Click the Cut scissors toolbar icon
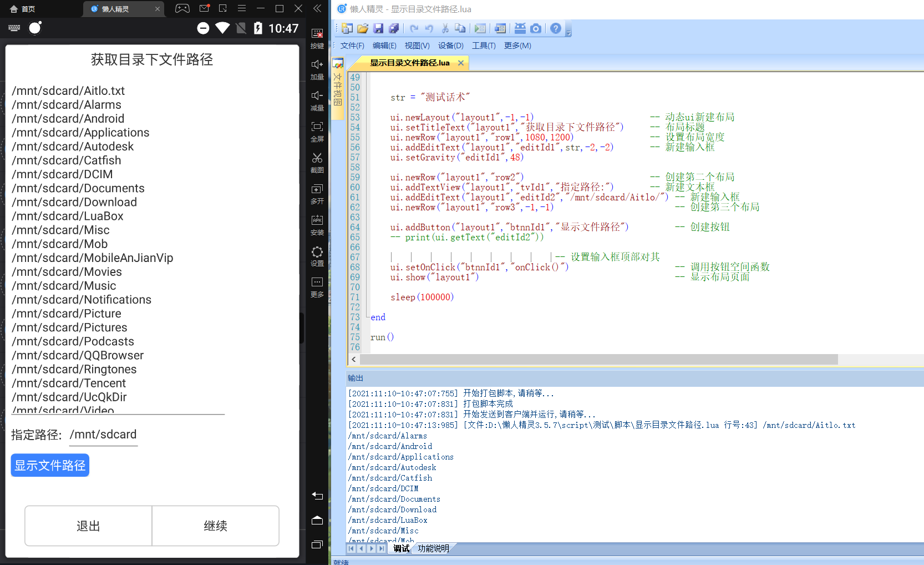This screenshot has width=924, height=565. pyautogui.click(x=445, y=28)
